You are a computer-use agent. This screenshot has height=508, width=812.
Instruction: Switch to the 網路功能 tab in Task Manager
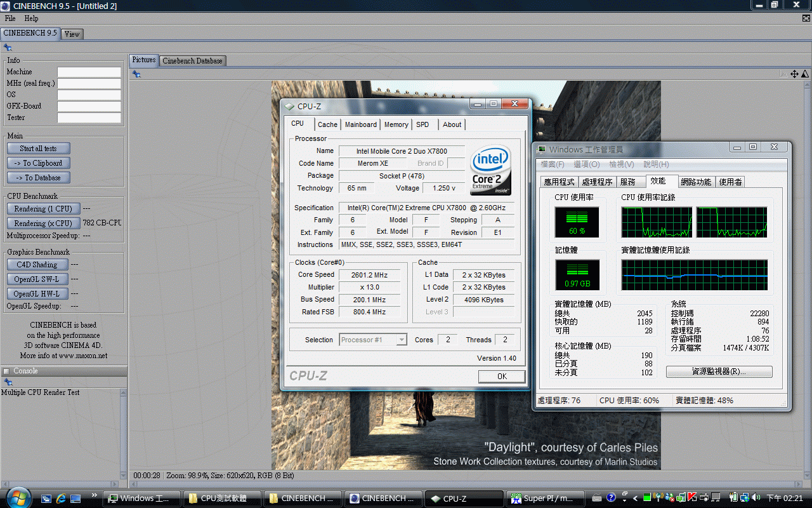pos(696,182)
